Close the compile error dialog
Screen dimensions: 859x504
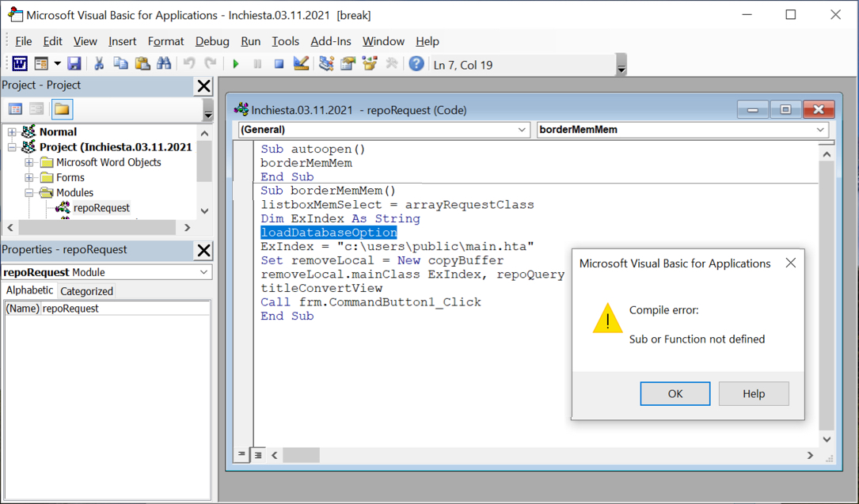[791, 263]
